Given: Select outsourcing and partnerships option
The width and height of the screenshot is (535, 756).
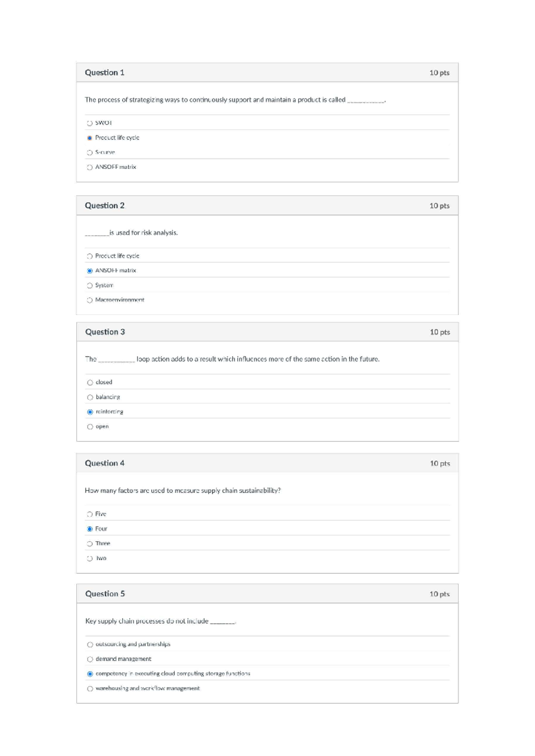Looking at the screenshot, I should (x=90, y=645).
